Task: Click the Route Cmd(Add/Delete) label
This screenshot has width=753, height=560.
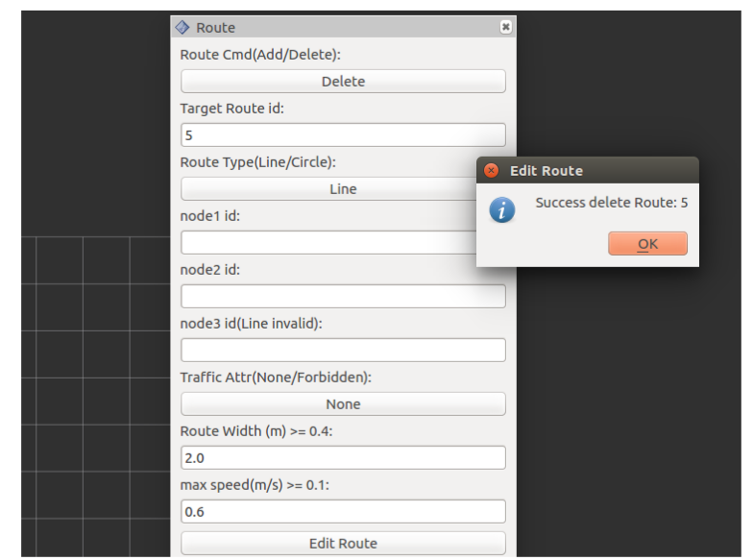Action: coord(260,55)
